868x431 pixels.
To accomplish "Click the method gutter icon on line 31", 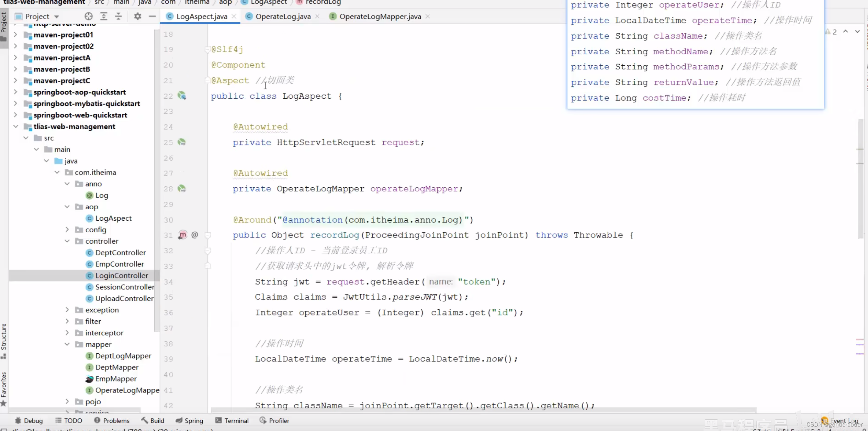I will tap(183, 235).
